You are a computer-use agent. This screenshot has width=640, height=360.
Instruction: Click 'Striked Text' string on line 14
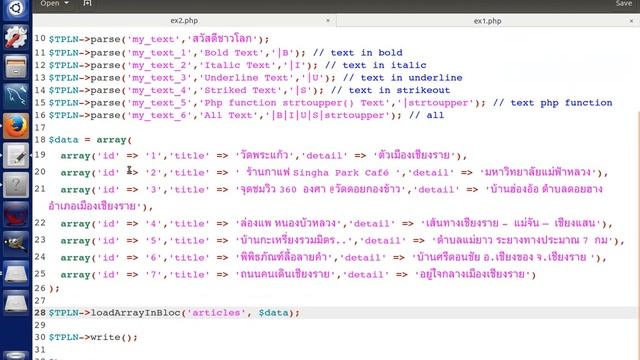point(240,90)
